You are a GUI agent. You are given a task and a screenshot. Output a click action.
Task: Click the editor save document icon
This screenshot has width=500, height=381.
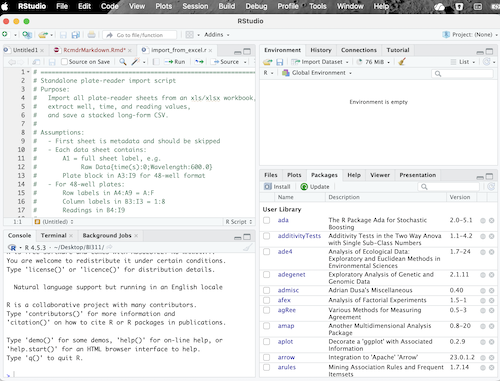click(52, 62)
